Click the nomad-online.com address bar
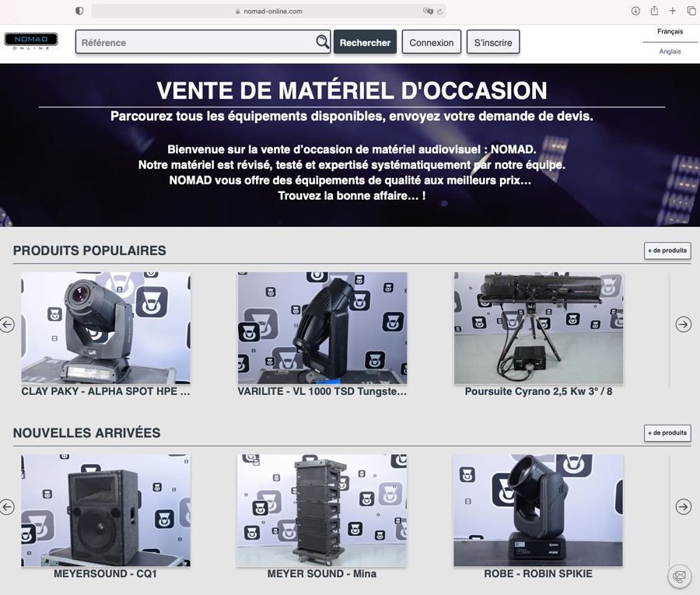Image resolution: width=700 pixels, height=595 pixels. (268, 11)
